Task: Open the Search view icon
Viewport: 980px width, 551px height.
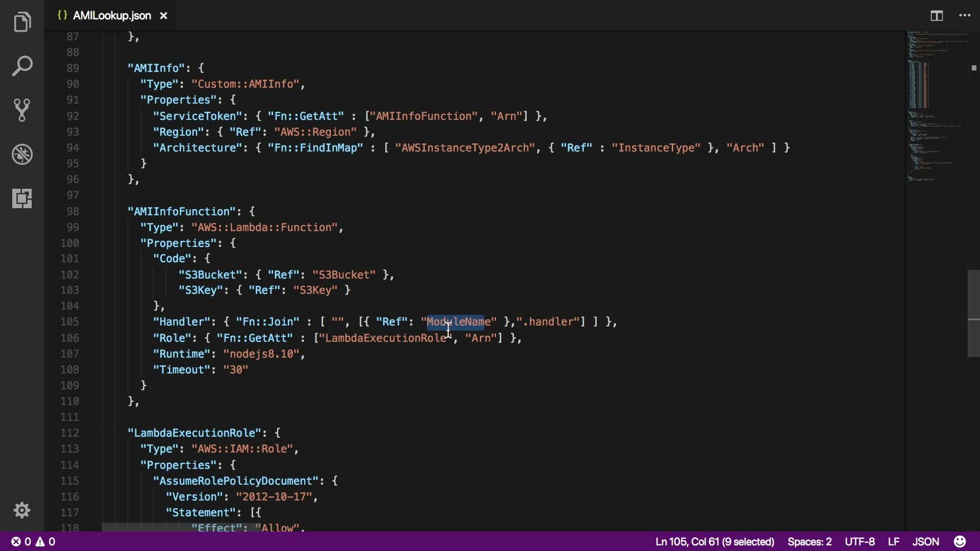Action: click(22, 66)
